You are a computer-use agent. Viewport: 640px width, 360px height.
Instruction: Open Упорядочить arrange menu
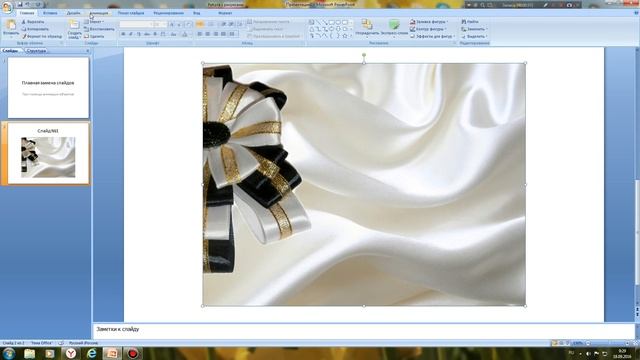coord(367,28)
